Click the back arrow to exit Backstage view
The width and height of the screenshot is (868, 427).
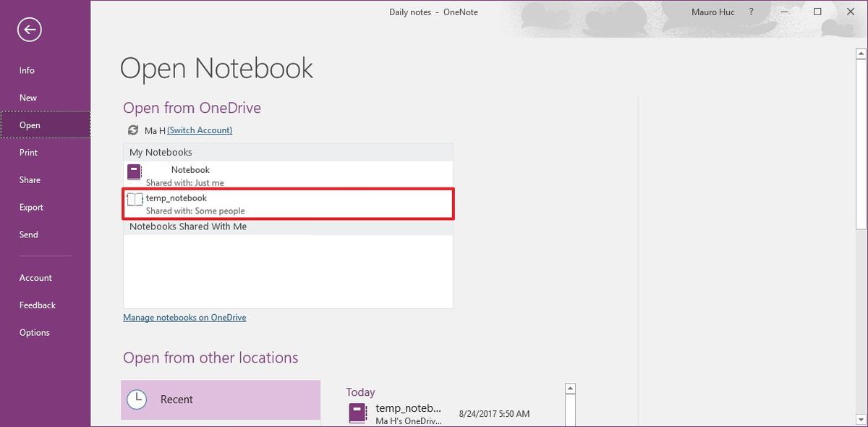click(x=28, y=30)
